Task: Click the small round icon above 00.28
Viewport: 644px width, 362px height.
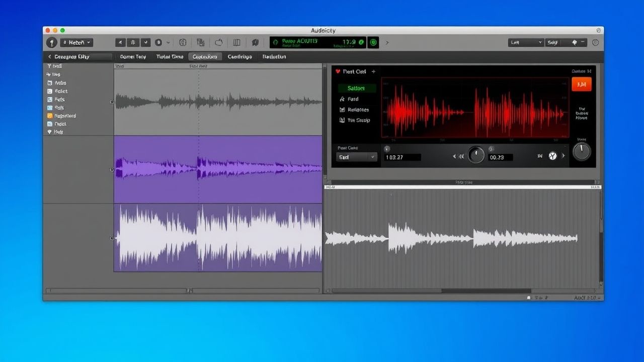Action: [491, 149]
